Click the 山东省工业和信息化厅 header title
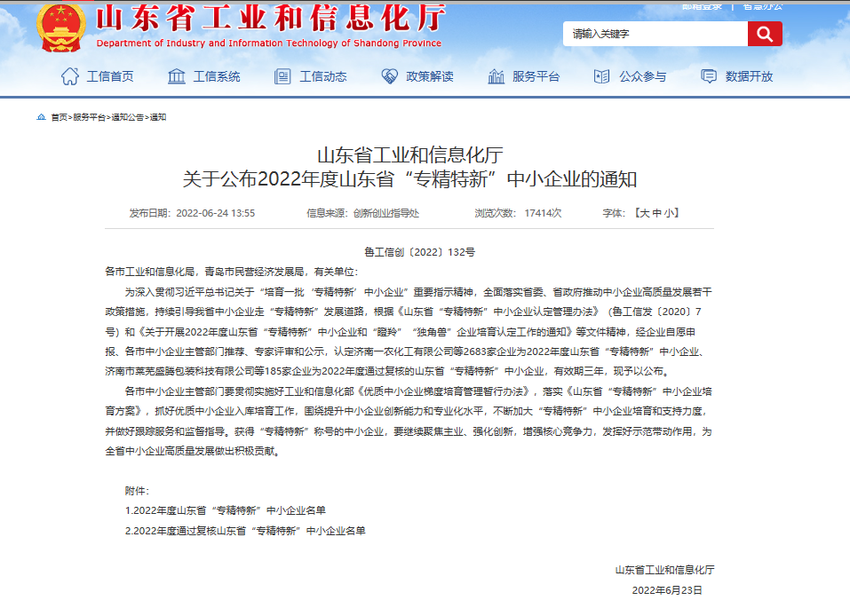Screen dimensions: 850x616 pos(270,18)
